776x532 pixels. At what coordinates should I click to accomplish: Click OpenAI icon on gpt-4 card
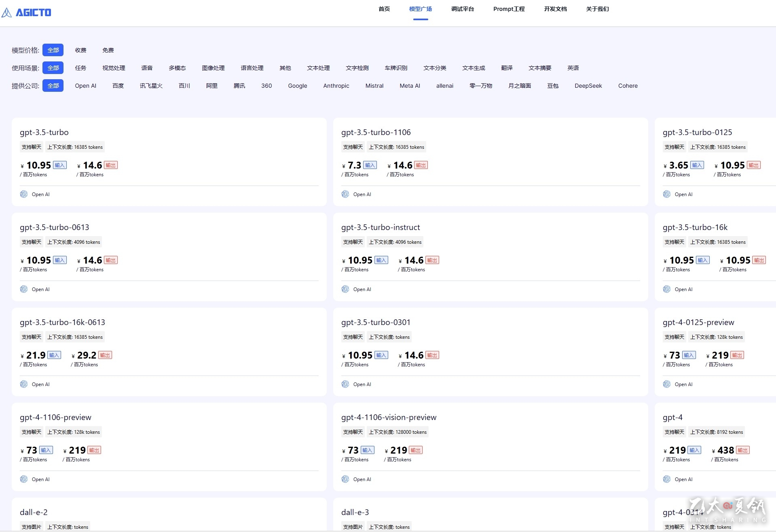click(x=667, y=479)
